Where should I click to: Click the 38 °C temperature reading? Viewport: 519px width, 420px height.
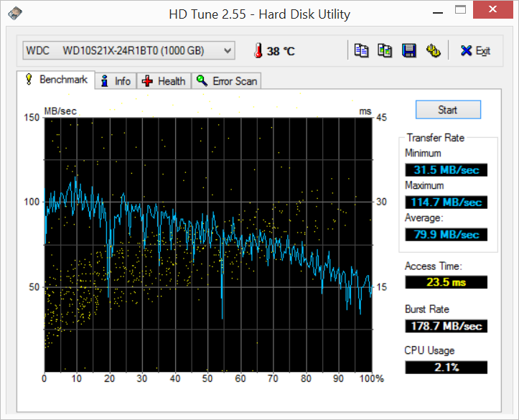coord(281,51)
